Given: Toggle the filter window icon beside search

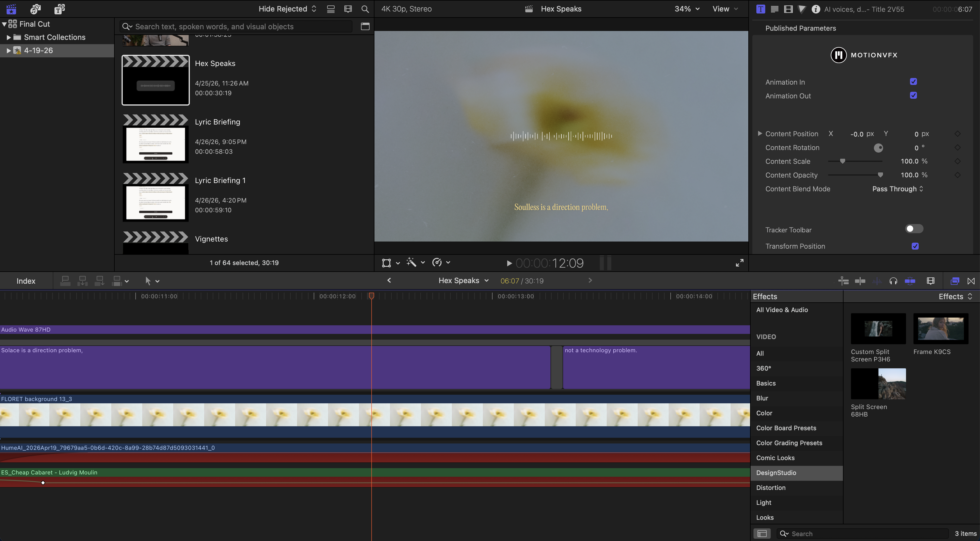Looking at the screenshot, I should pyautogui.click(x=365, y=26).
